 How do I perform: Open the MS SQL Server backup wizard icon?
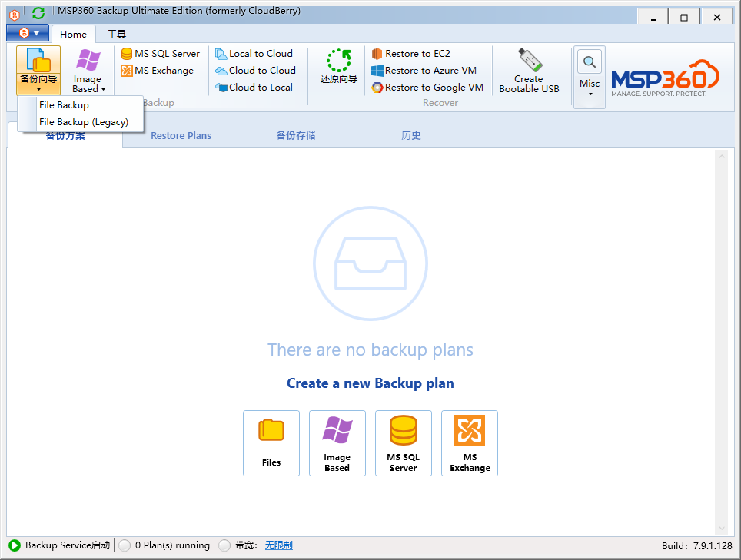[x=160, y=54]
